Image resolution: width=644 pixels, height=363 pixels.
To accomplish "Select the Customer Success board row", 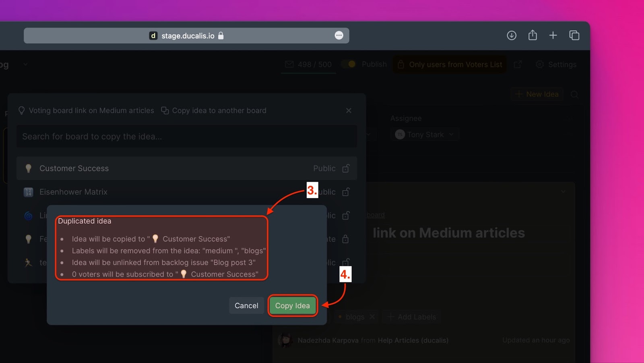I will [x=187, y=168].
